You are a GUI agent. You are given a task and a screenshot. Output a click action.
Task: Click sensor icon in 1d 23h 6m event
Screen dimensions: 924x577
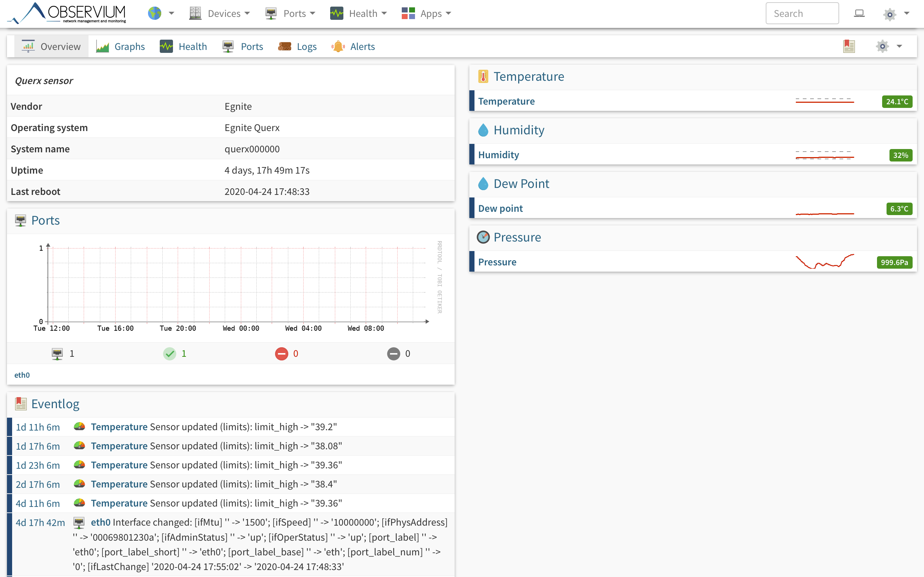pos(79,465)
